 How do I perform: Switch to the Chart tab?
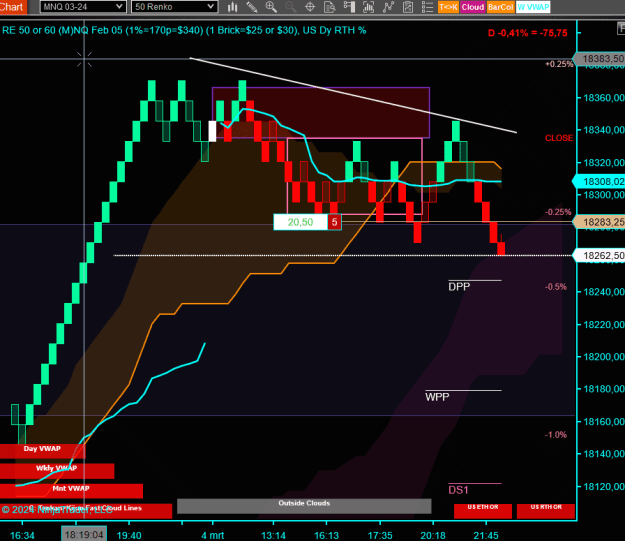tap(13, 7)
